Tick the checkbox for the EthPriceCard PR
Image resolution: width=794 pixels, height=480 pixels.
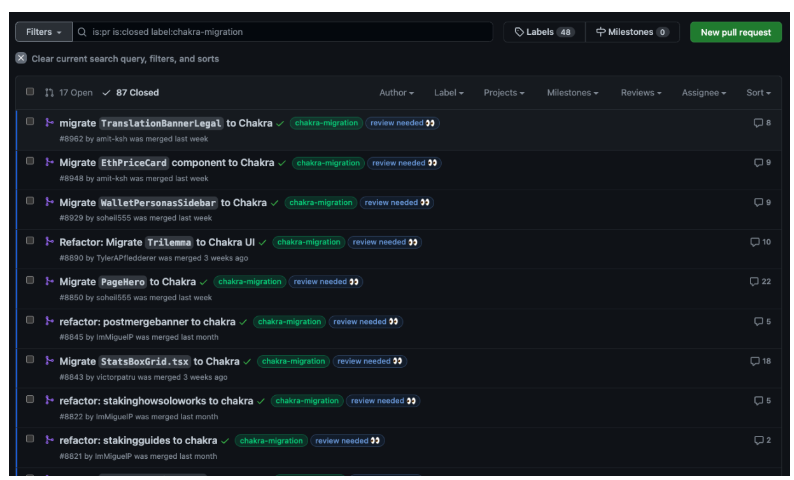(30, 161)
